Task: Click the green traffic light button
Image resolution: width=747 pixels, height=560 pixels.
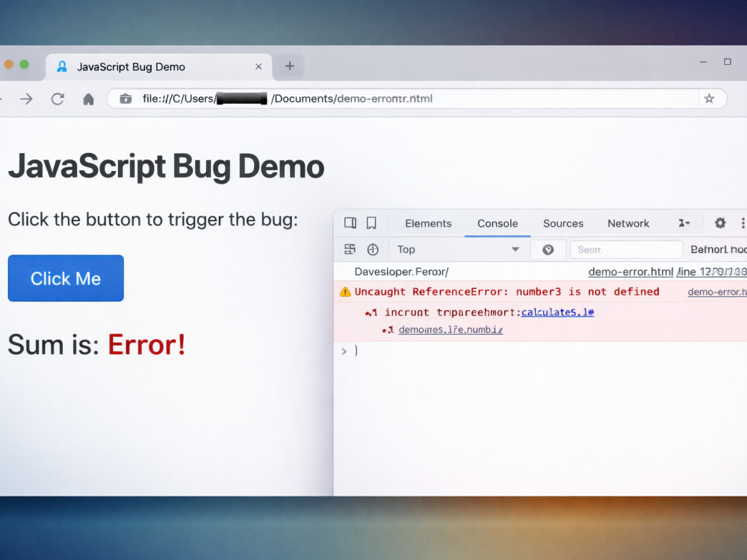Action: coord(25,64)
